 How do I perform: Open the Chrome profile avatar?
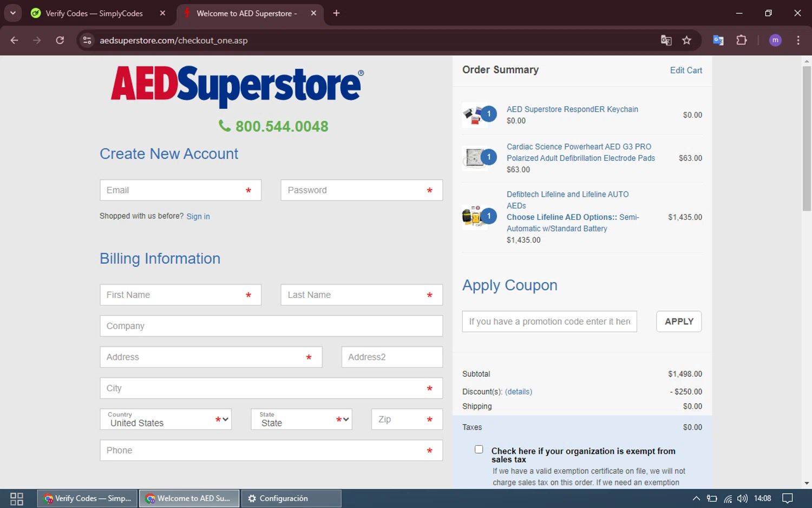tap(775, 40)
